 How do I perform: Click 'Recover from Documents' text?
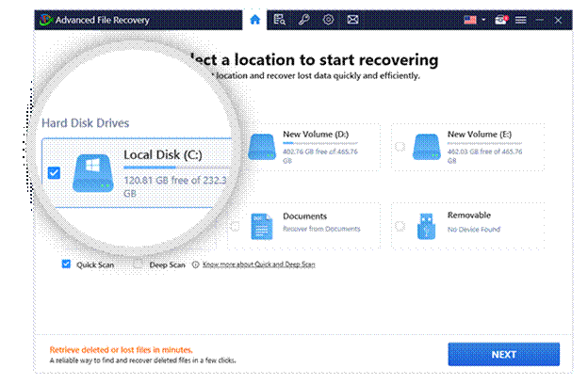pyautogui.click(x=321, y=229)
